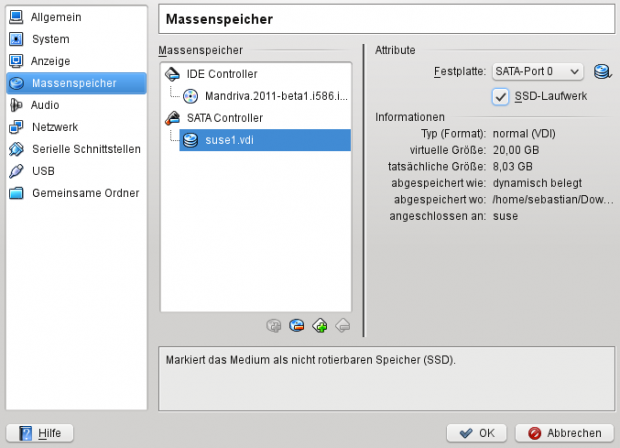
Task: Click the Anzeige monitor icon
Action: [16, 61]
